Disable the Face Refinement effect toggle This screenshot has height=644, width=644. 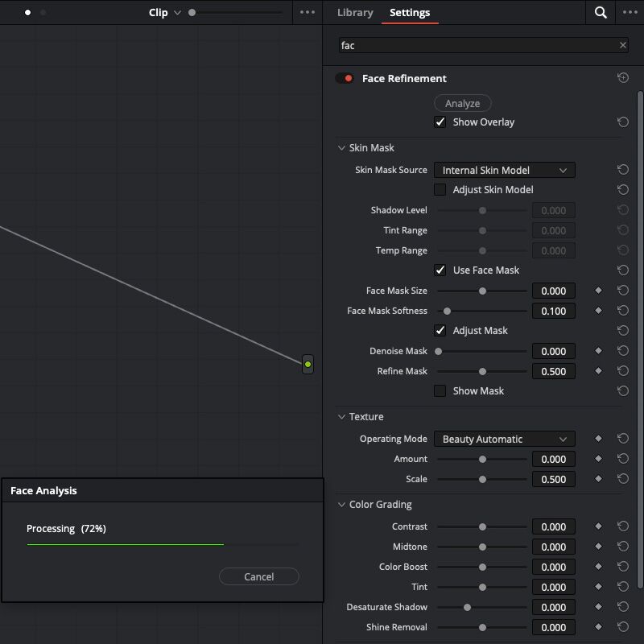(345, 78)
